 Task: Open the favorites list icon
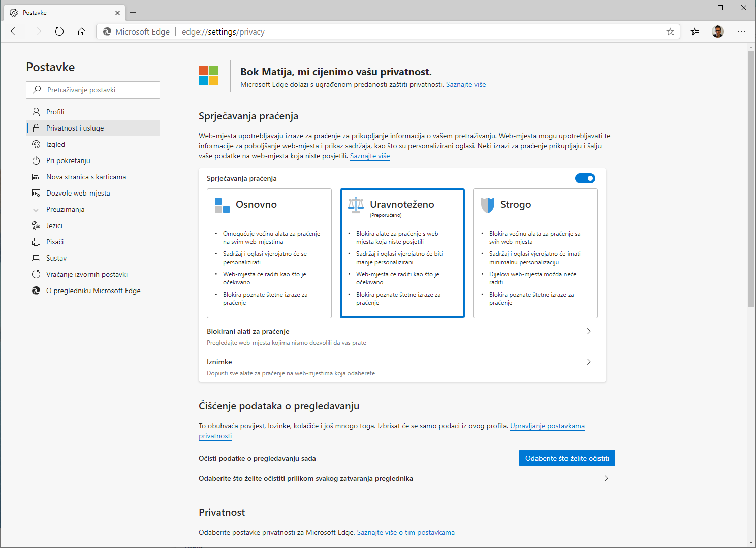(695, 31)
